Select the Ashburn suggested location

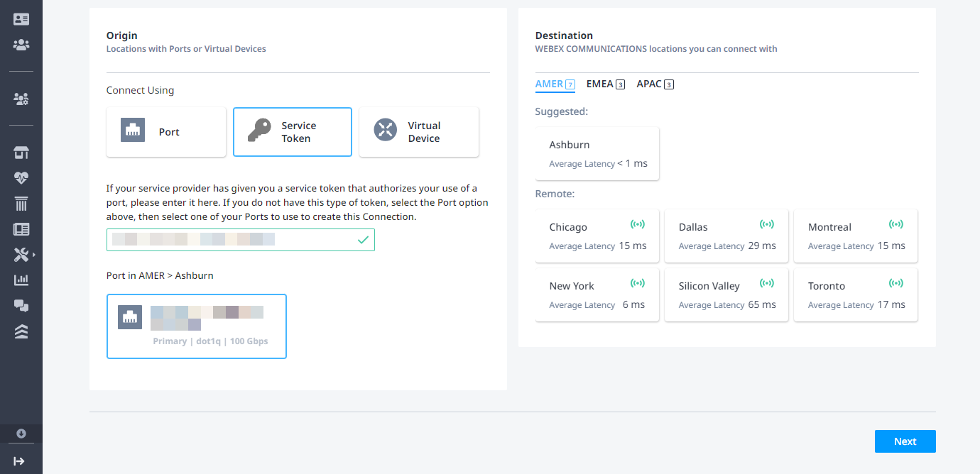click(597, 154)
